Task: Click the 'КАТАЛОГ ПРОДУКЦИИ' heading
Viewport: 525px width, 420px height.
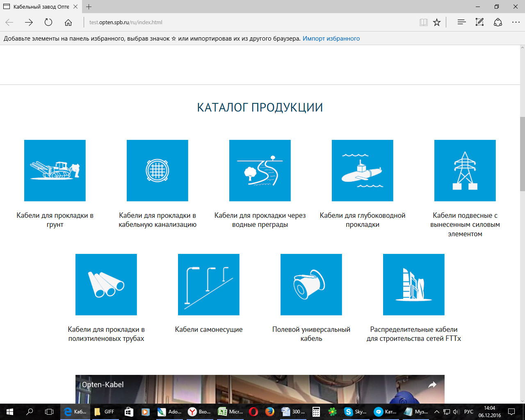Action: pyautogui.click(x=260, y=107)
